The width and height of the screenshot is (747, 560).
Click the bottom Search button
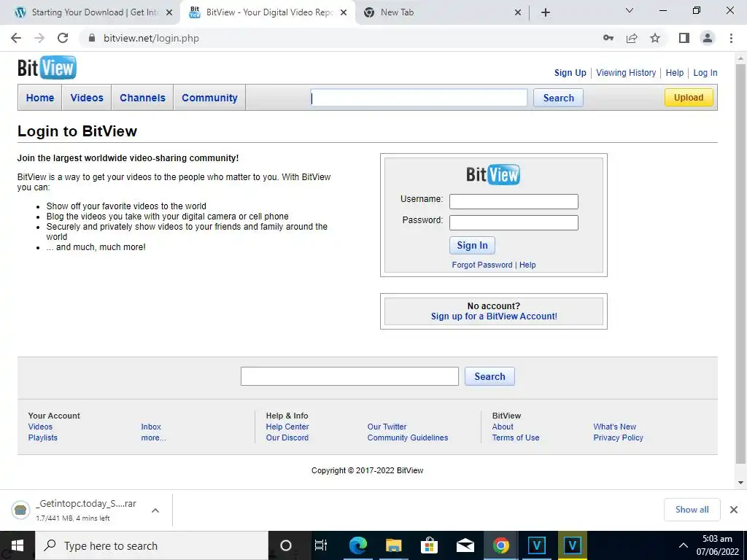click(x=489, y=376)
